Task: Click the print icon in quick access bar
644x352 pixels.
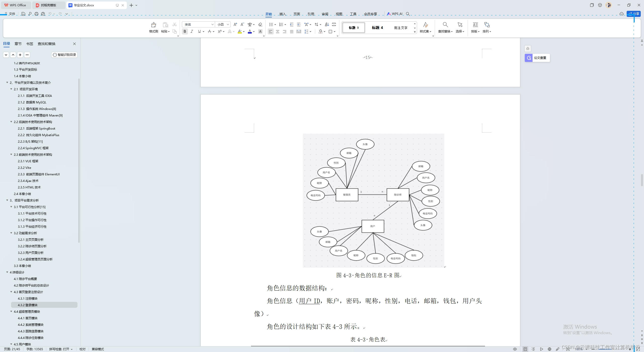Action: pyautogui.click(x=36, y=14)
